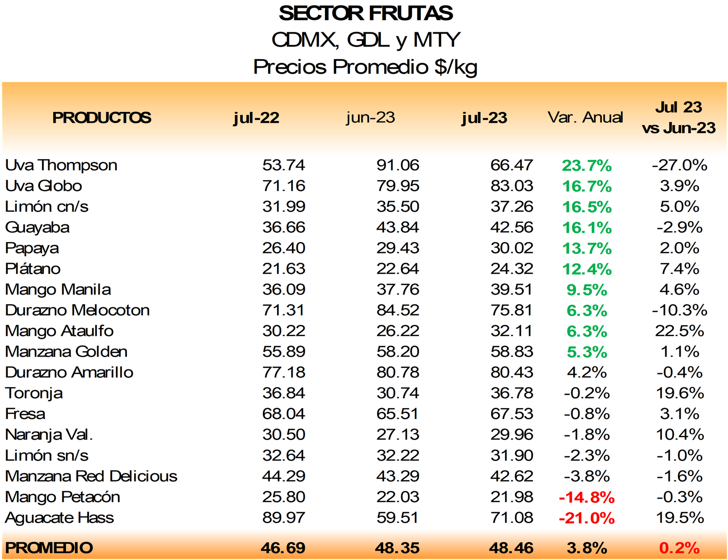This screenshot has width=728, height=560.
Task: Select the Manzana Red Delicious row label
Action: (x=91, y=476)
